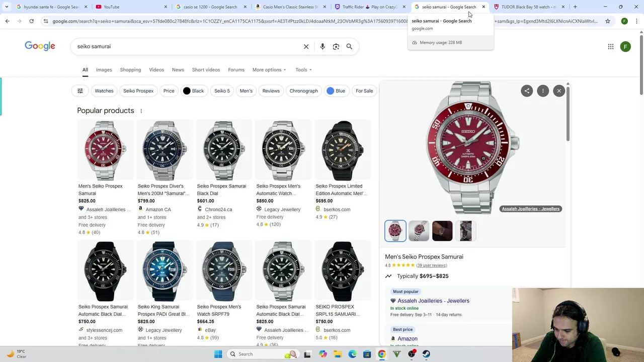This screenshot has width=644, height=362.
Task: Open Steam from the taskbar
Action: pos(426,354)
